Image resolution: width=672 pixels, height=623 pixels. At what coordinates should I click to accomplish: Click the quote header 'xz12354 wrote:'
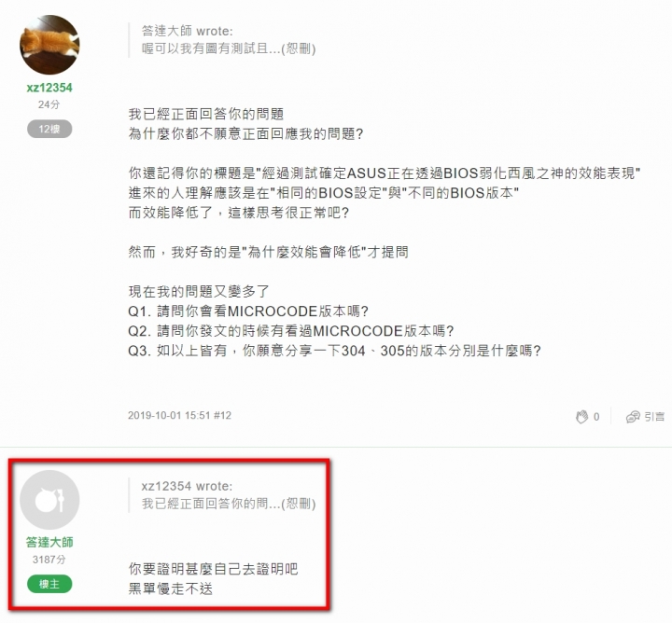[x=188, y=486]
